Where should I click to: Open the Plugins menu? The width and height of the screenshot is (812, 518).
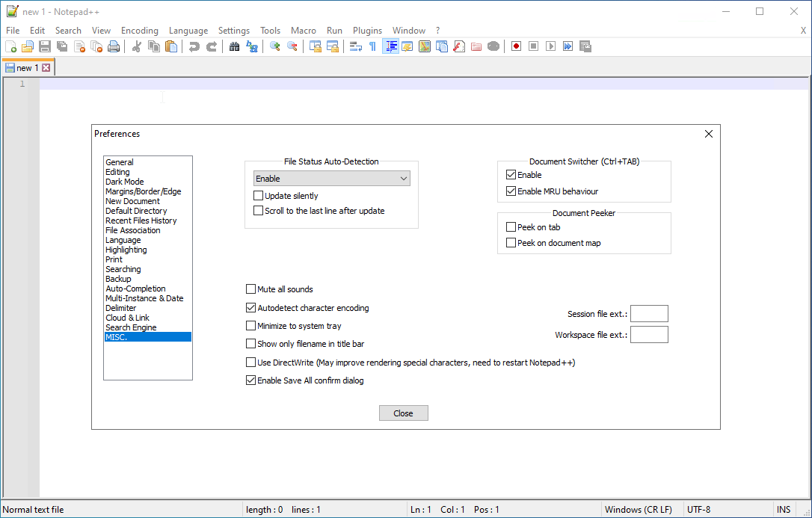[x=367, y=31]
